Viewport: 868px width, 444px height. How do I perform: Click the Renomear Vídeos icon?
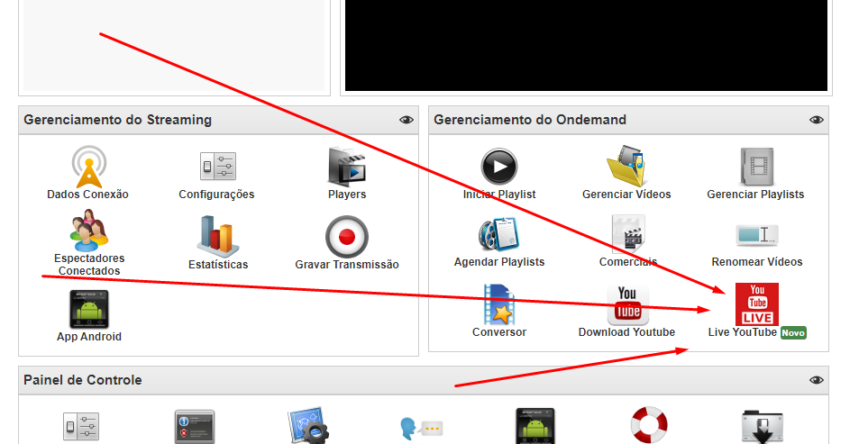[x=756, y=235]
